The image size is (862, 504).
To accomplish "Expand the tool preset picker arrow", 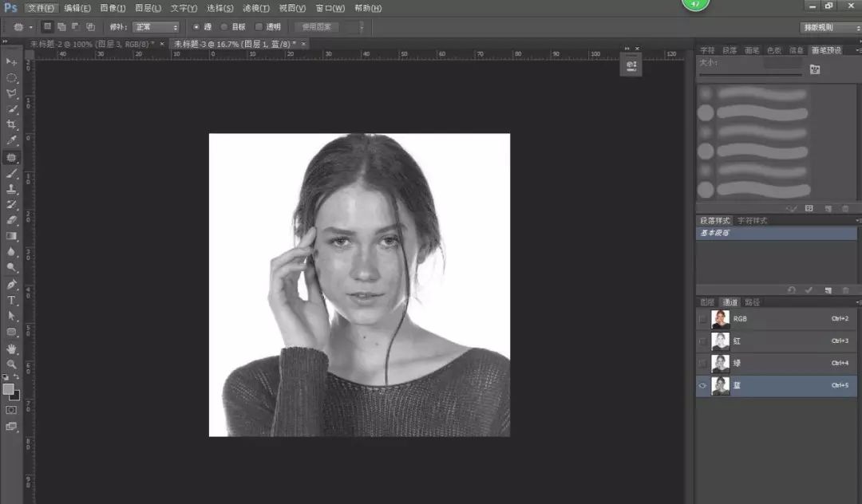I will coord(30,27).
